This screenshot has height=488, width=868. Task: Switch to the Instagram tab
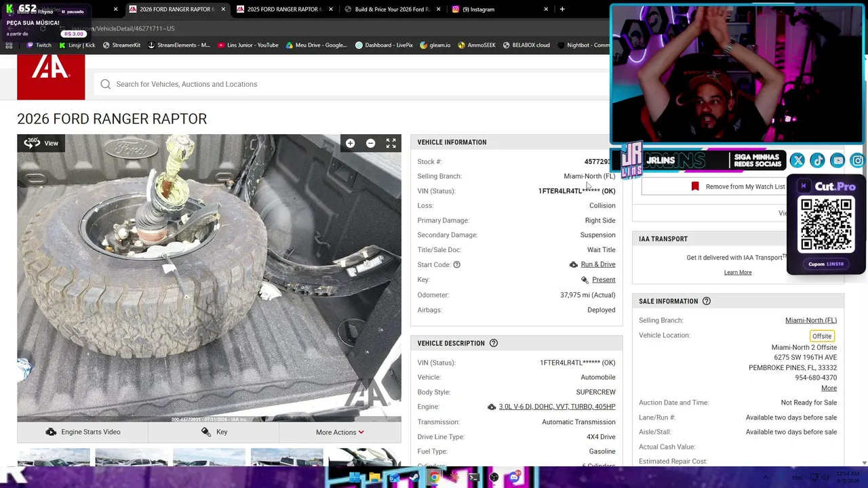[x=498, y=9]
